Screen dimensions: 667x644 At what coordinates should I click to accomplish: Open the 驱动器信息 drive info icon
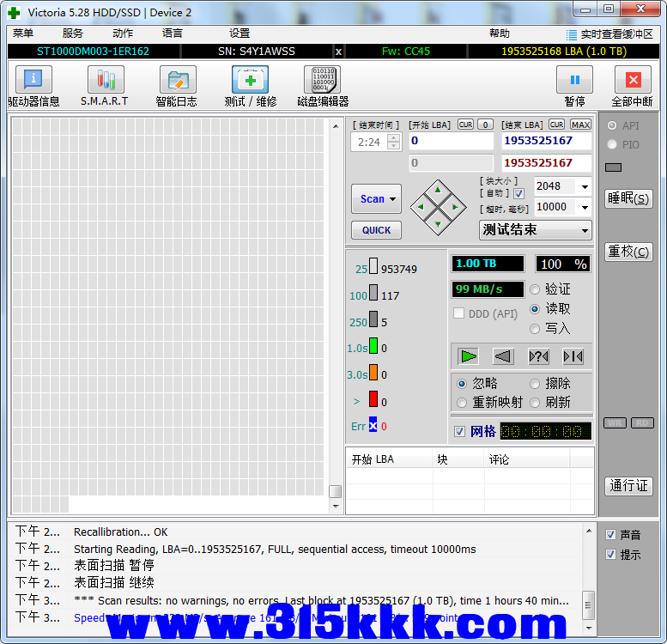[x=33, y=81]
